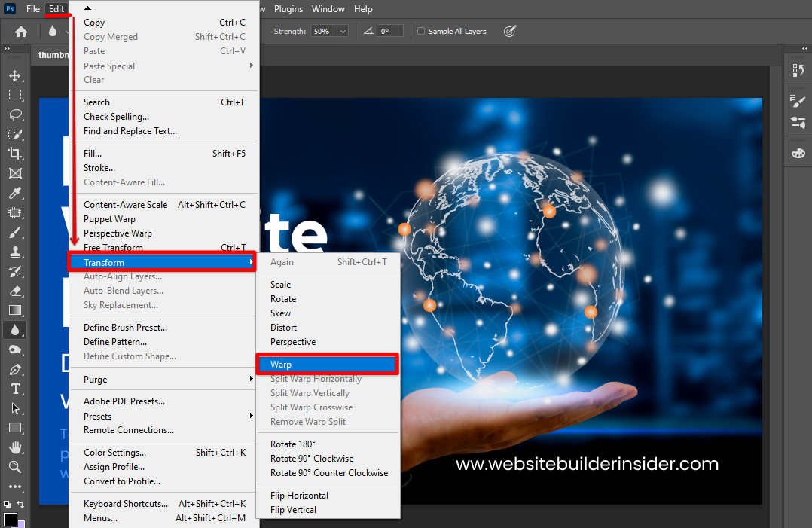Open Keyboard Shortcuts from Edit menu
The image size is (812, 528).
pos(125,504)
